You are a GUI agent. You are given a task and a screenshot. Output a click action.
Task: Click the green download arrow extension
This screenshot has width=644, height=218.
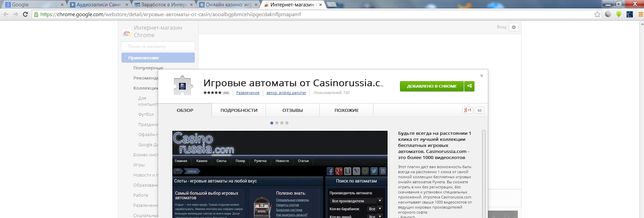click(x=619, y=14)
